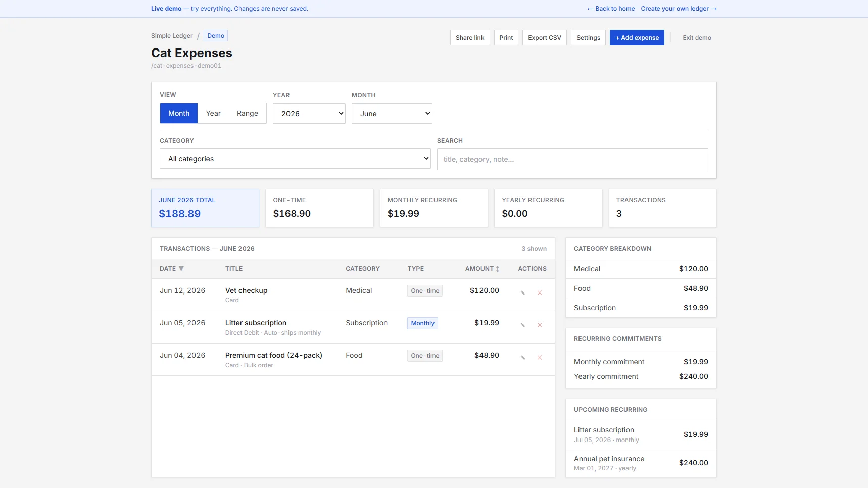Click the Share link button
868x488 pixels.
[470, 38]
